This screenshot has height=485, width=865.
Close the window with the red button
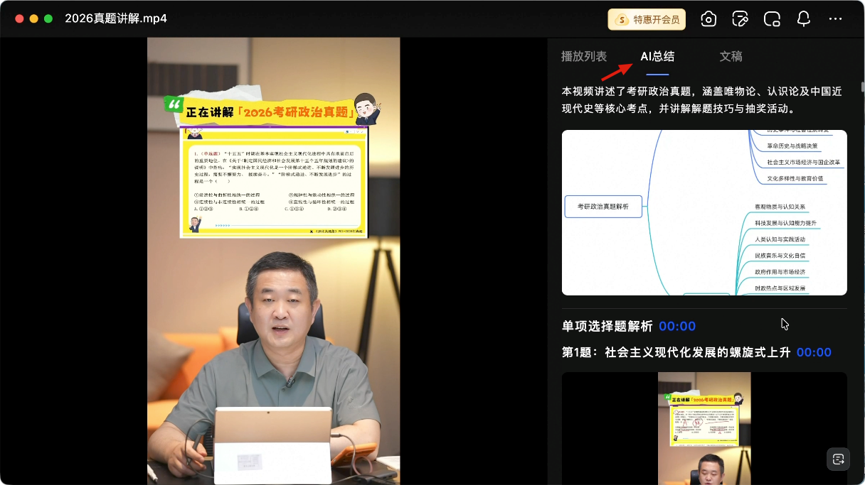[x=19, y=19]
